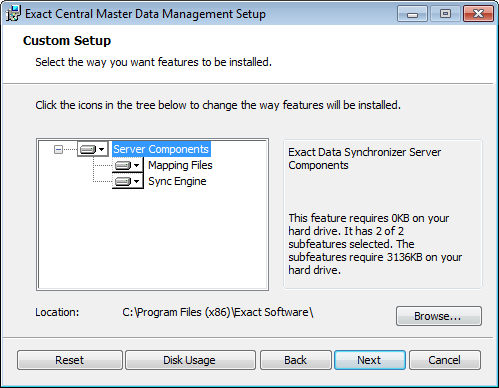Click the Server Components drive icon
499x388 pixels.
[88, 149]
